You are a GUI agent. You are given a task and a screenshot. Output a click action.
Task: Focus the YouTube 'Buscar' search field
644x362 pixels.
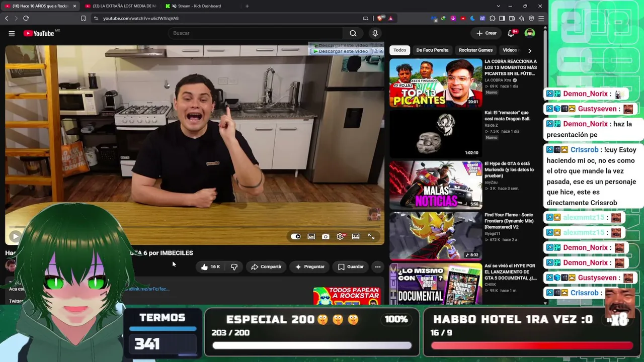[x=256, y=33]
